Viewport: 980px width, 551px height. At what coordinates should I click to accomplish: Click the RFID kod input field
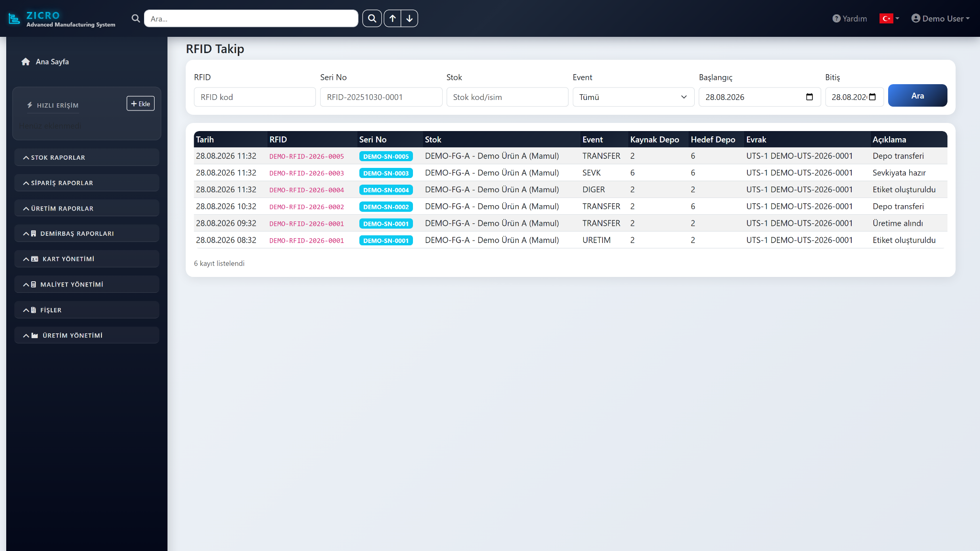point(255,97)
